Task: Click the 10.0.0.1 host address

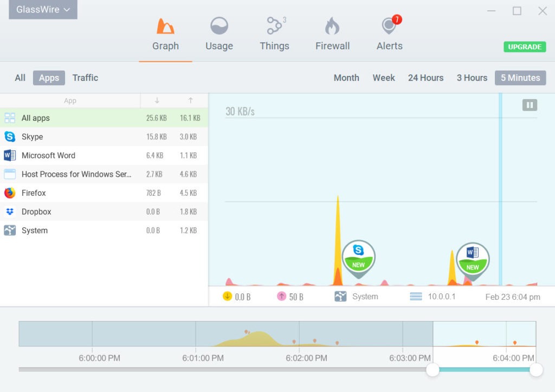Action: pyautogui.click(x=441, y=297)
